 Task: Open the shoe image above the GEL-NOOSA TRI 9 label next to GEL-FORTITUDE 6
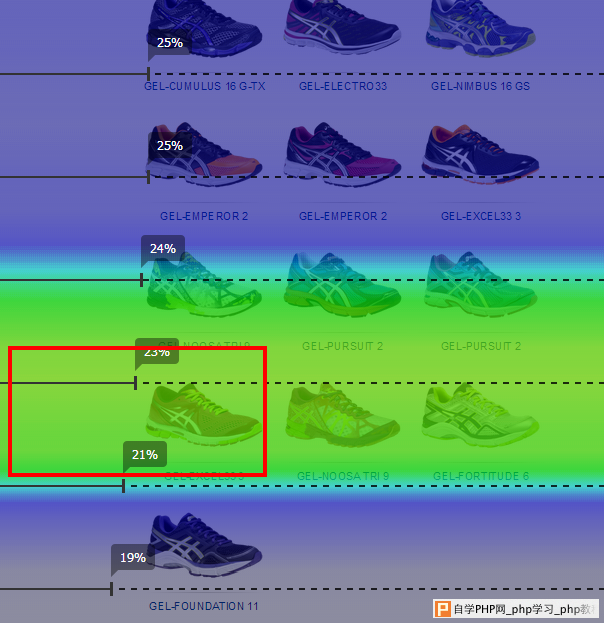point(342,414)
